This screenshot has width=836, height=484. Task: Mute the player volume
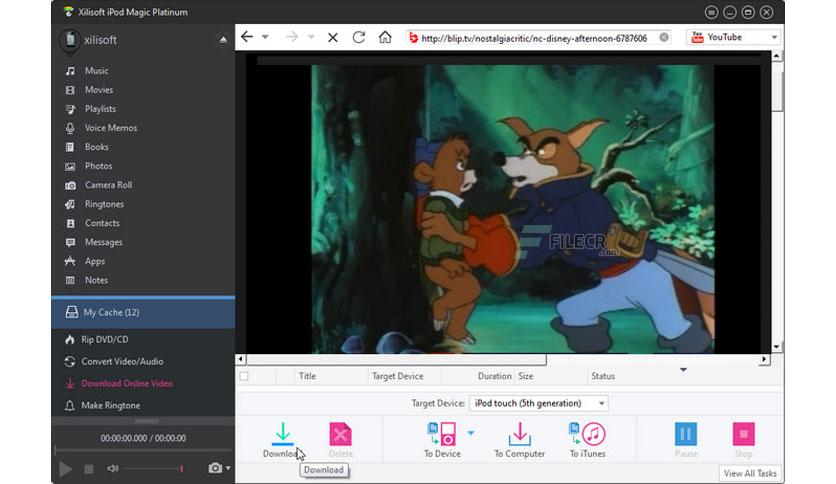pos(112,469)
